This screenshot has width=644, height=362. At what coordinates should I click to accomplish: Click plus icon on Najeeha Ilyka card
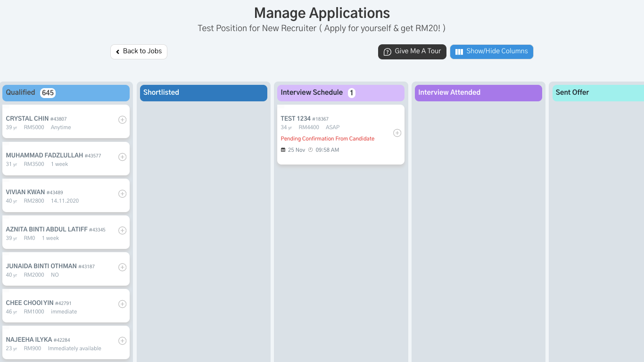122,341
